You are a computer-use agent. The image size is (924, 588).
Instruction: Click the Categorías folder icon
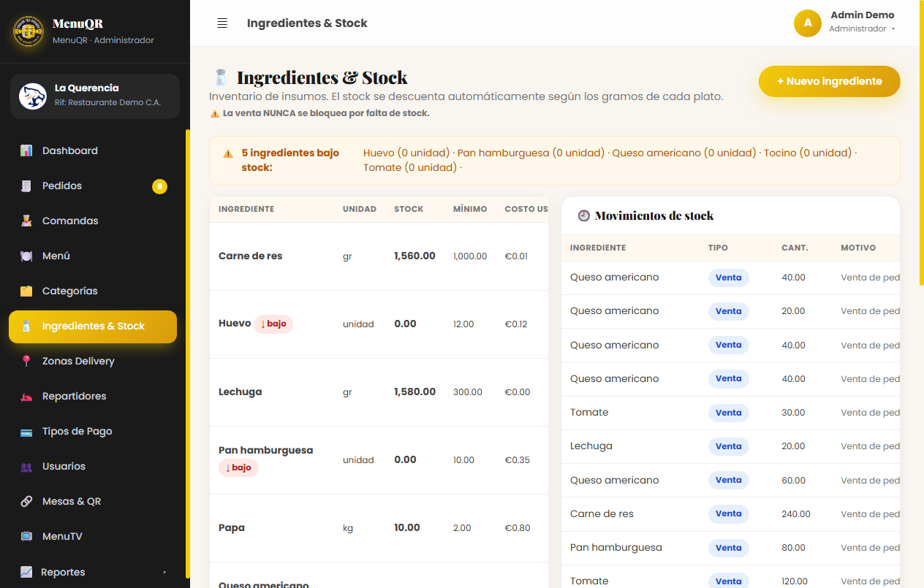[x=26, y=291]
